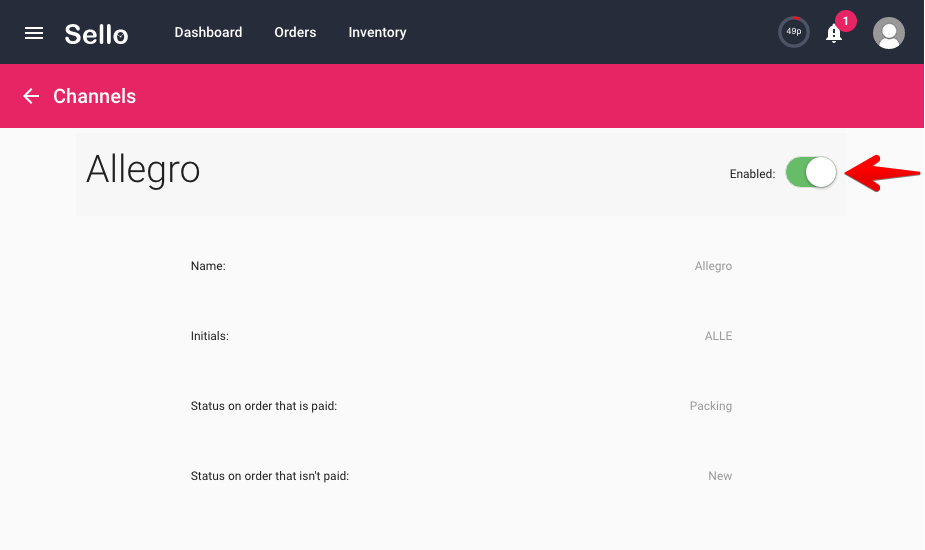Edit the Name field value Allegro
925x550 pixels.
(713, 266)
